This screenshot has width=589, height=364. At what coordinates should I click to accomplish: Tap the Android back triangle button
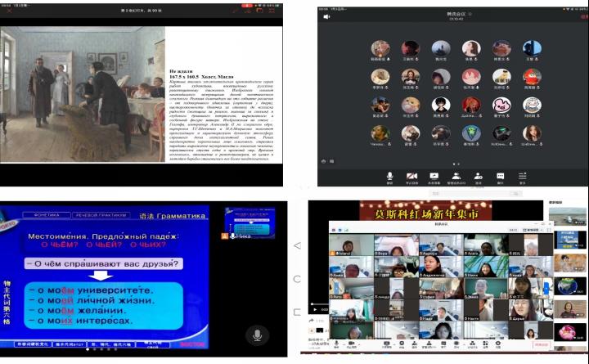tap(296, 245)
